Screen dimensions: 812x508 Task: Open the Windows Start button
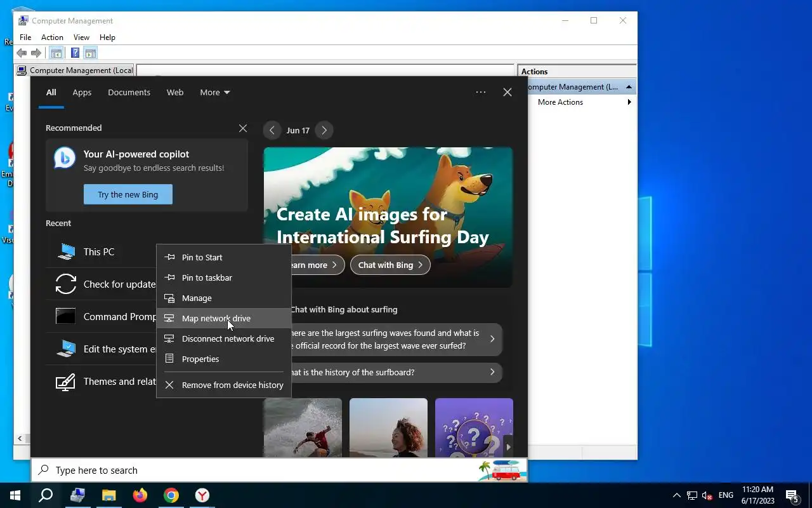click(x=15, y=495)
